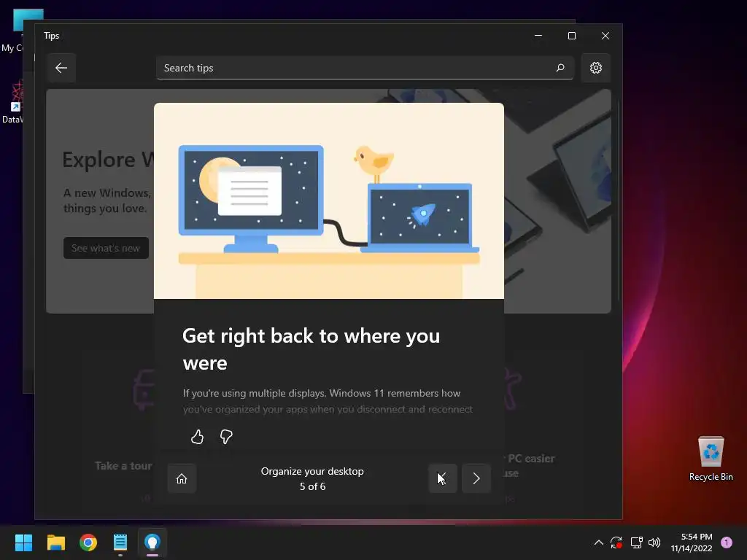Give this tip a thumbs up

pos(197,437)
